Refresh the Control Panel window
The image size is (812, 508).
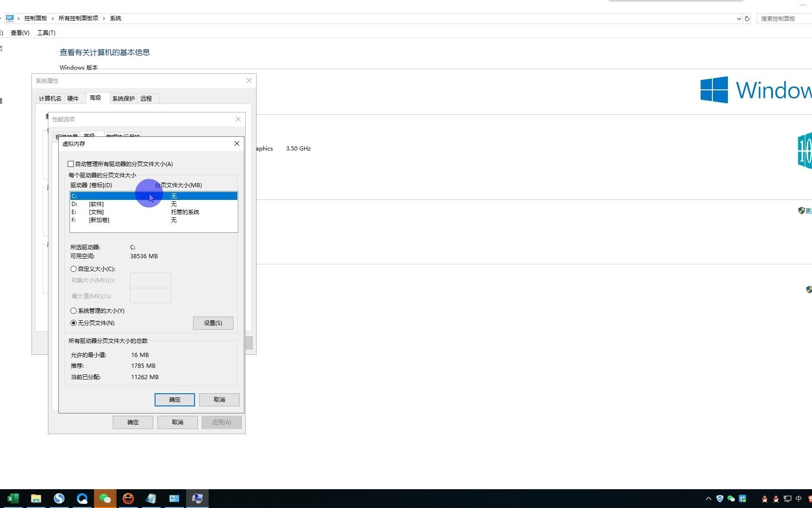(x=747, y=18)
